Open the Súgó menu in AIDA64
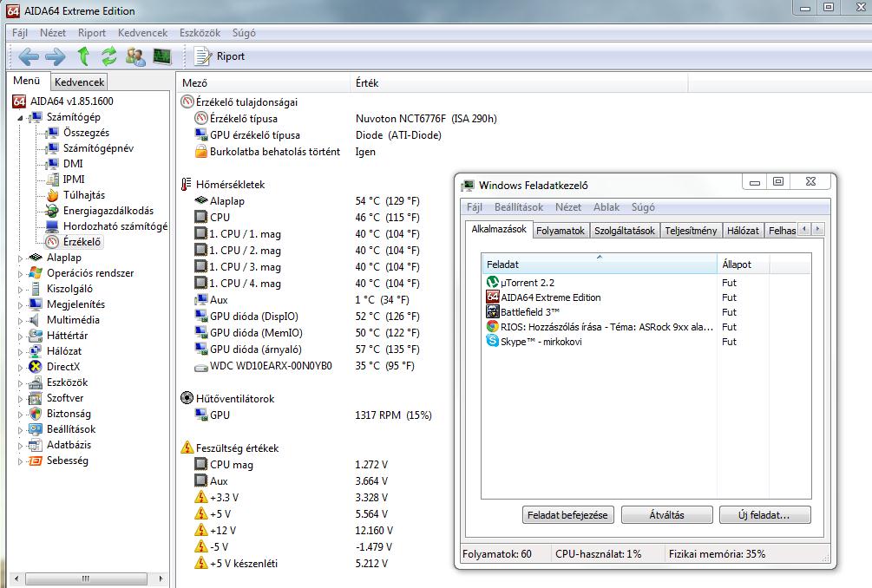The width and height of the screenshot is (872, 588). [x=244, y=33]
